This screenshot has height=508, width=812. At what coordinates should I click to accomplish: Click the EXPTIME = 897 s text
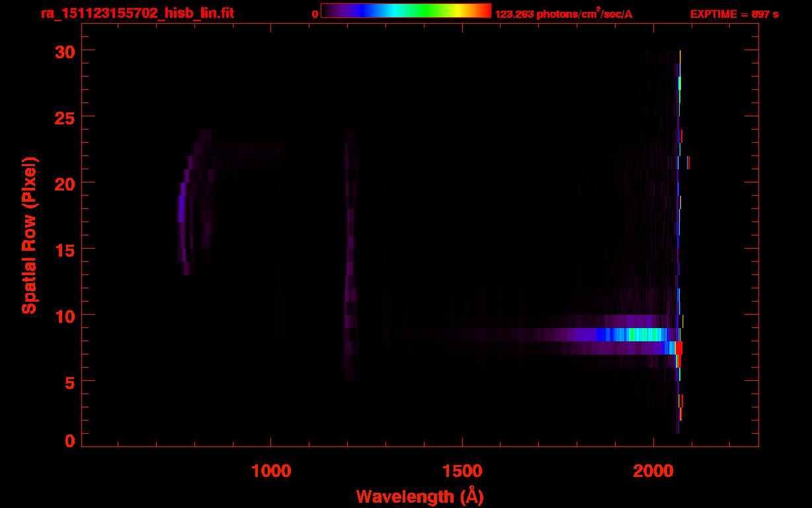pos(734,14)
